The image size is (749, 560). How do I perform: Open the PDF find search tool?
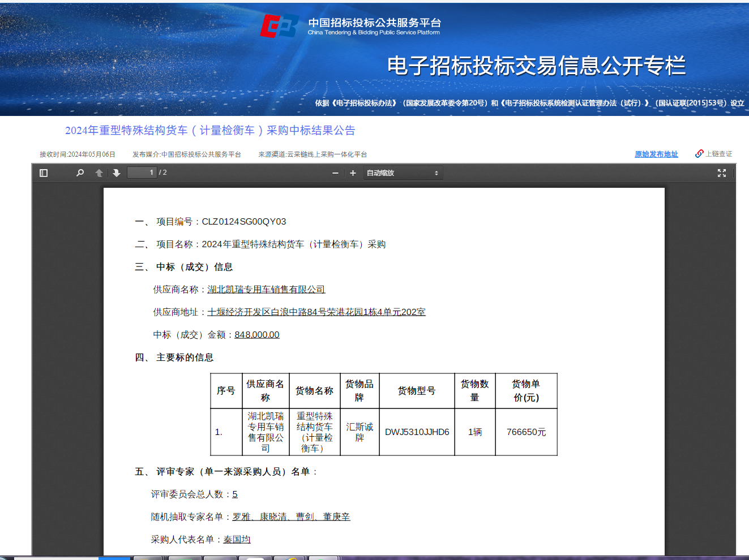click(80, 173)
